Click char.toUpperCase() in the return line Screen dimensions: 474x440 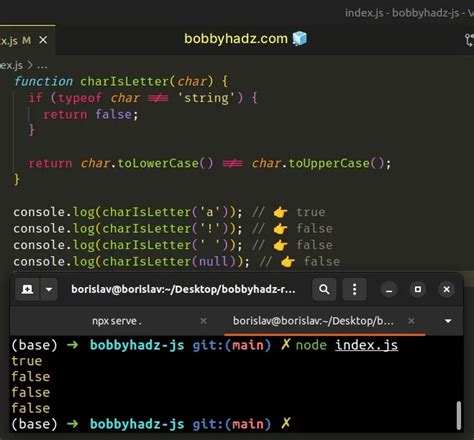click(317, 163)
